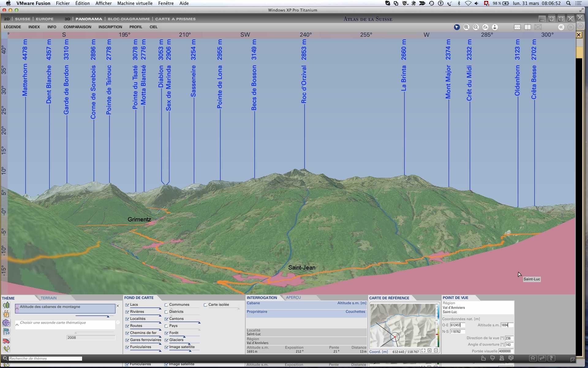Enable the Communes checkbox
This screenshot has height=368, width=588.
[166, 305]
